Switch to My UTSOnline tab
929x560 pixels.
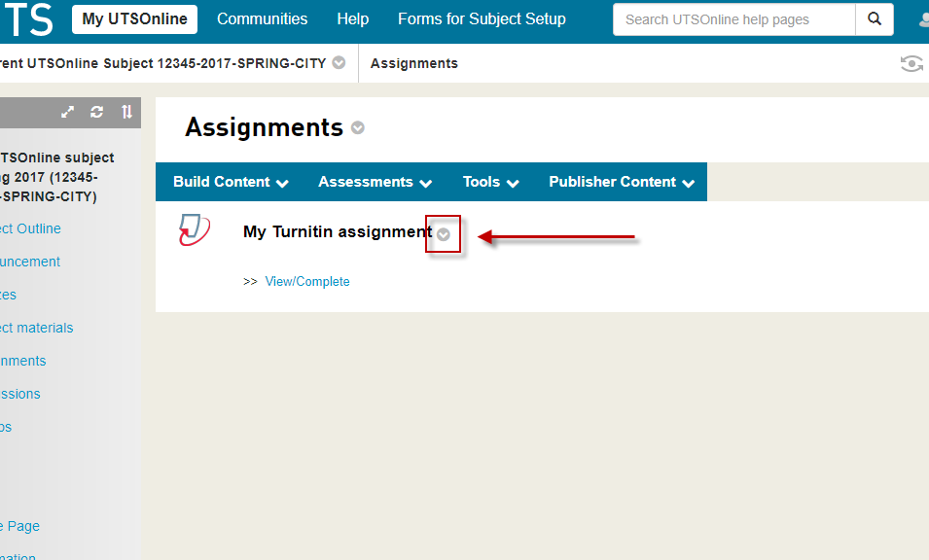coord(134,19)
